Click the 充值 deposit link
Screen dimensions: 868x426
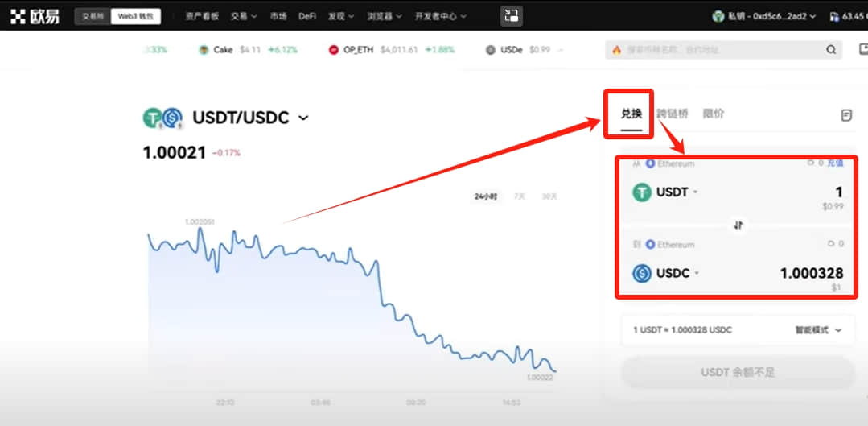pos(835,163)
